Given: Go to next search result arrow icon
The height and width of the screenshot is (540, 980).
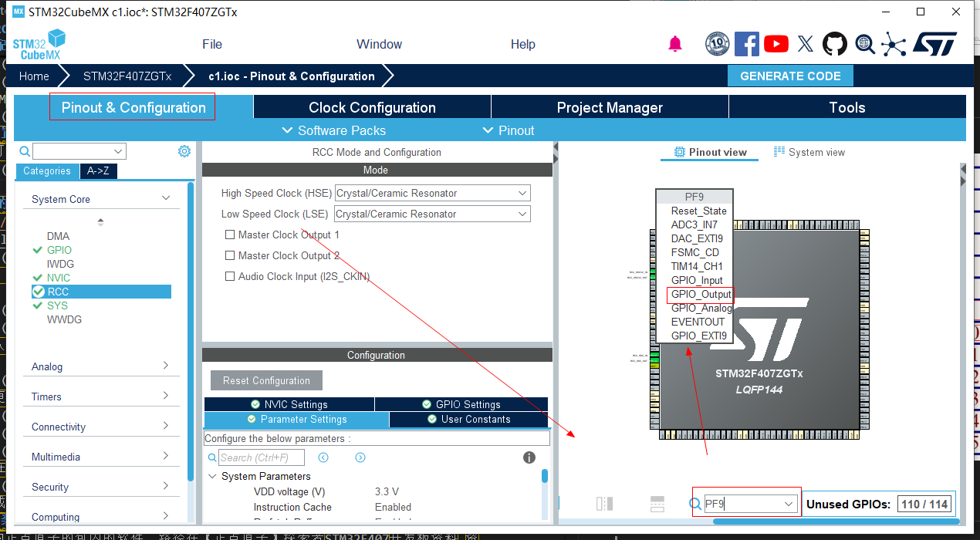Looking at the screenshot, I should tap(360, 457).
